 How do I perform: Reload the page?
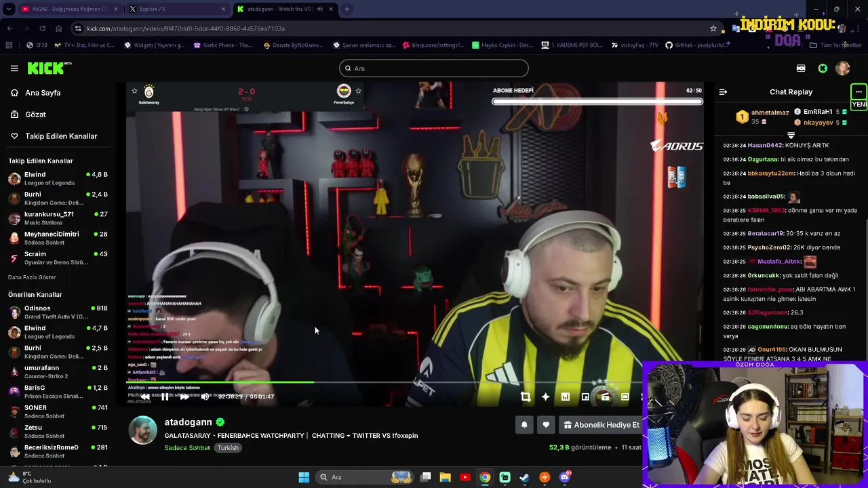point(42,28)
